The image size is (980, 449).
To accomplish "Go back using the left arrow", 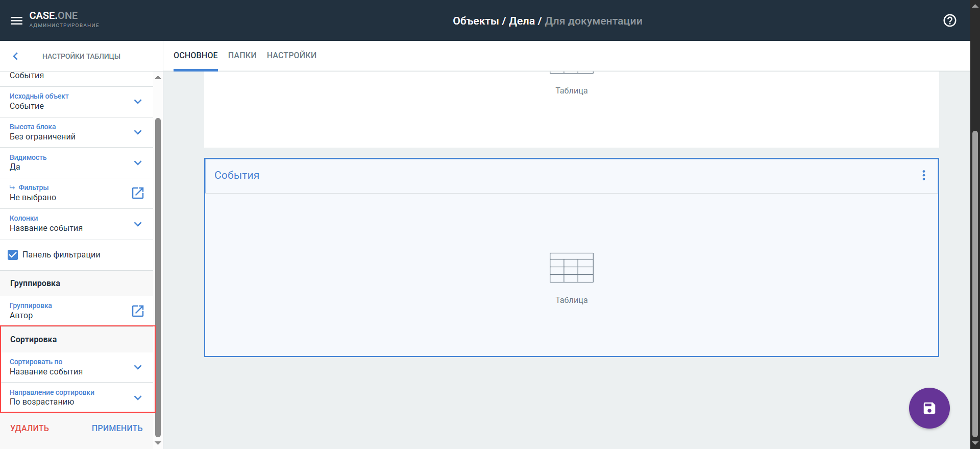I will [15, 56].
